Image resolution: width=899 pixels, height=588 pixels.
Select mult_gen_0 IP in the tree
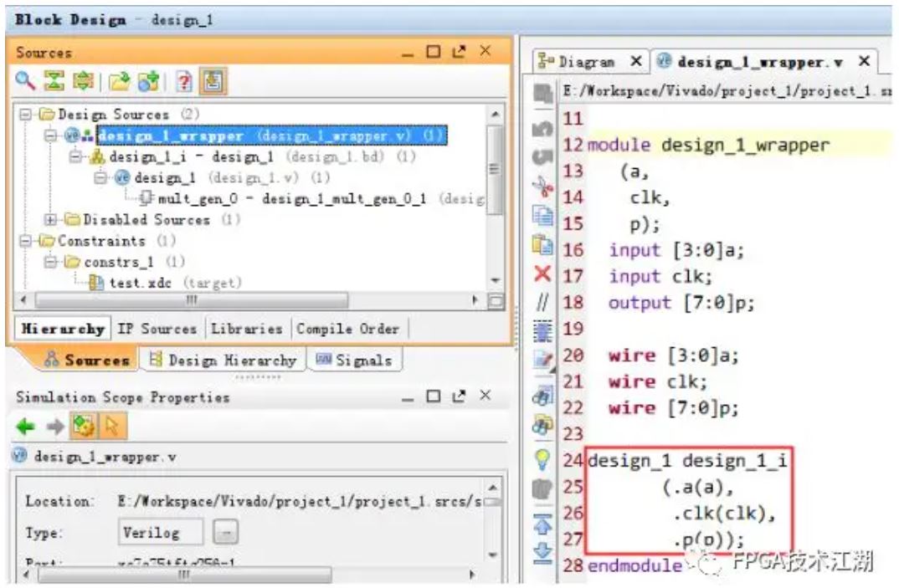[312, 199]
